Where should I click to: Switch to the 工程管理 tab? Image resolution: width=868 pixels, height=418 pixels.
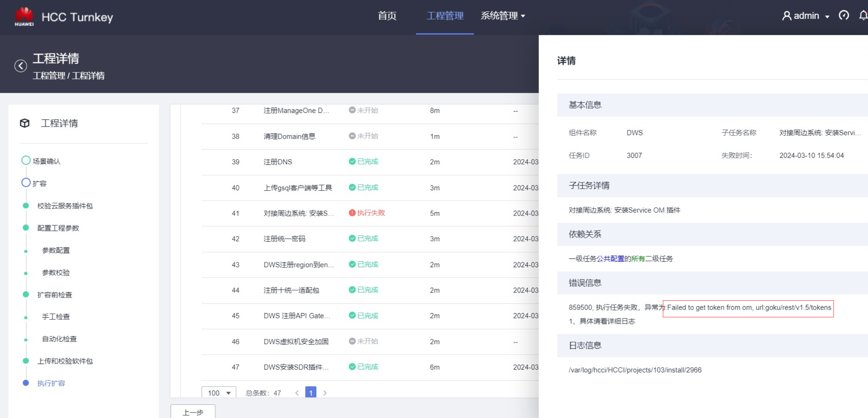click(445, 16)
